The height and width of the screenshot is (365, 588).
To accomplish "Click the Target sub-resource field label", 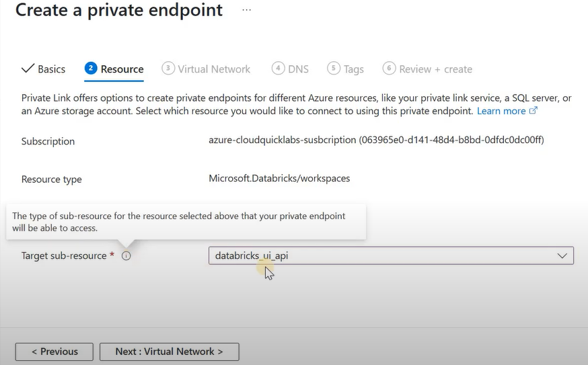I will (x=64, y=256).
